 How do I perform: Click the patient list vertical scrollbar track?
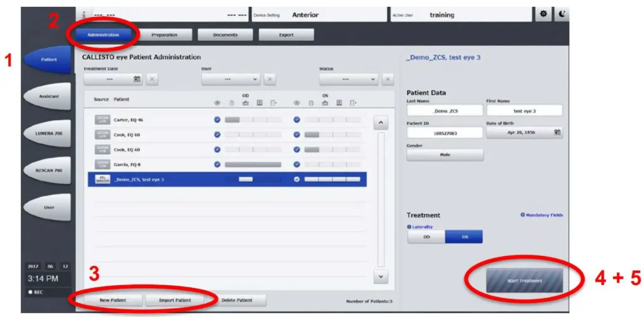tap(380, 199)
